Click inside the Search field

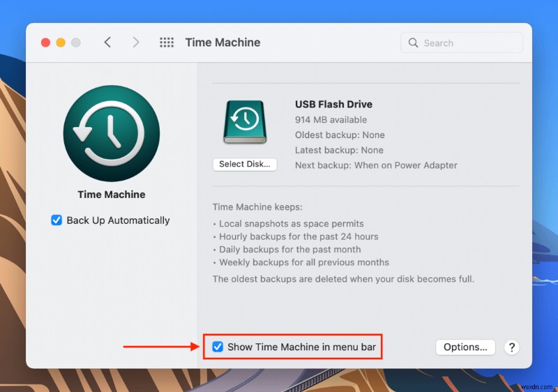pos(462,43)
